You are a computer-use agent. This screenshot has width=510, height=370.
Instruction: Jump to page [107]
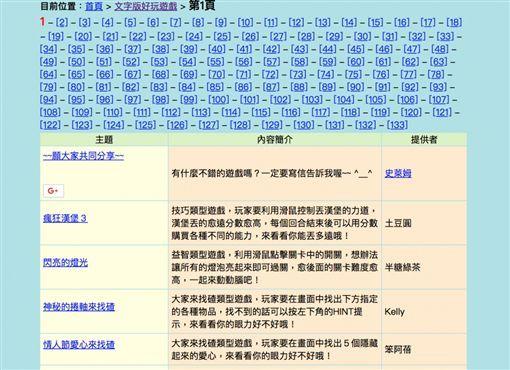point(439,100)
